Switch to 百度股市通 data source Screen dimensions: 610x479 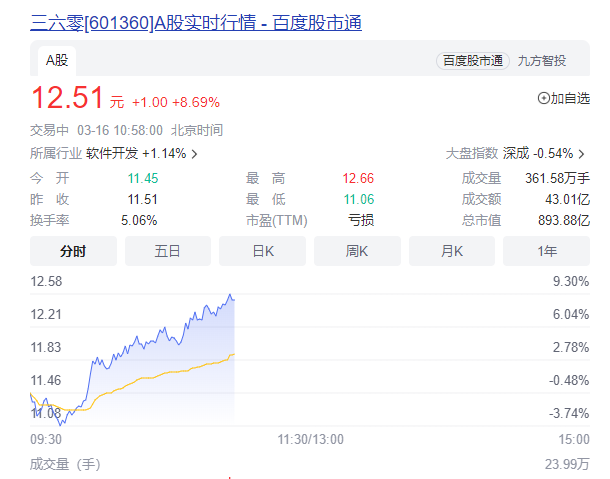click(x=473, y=61)
